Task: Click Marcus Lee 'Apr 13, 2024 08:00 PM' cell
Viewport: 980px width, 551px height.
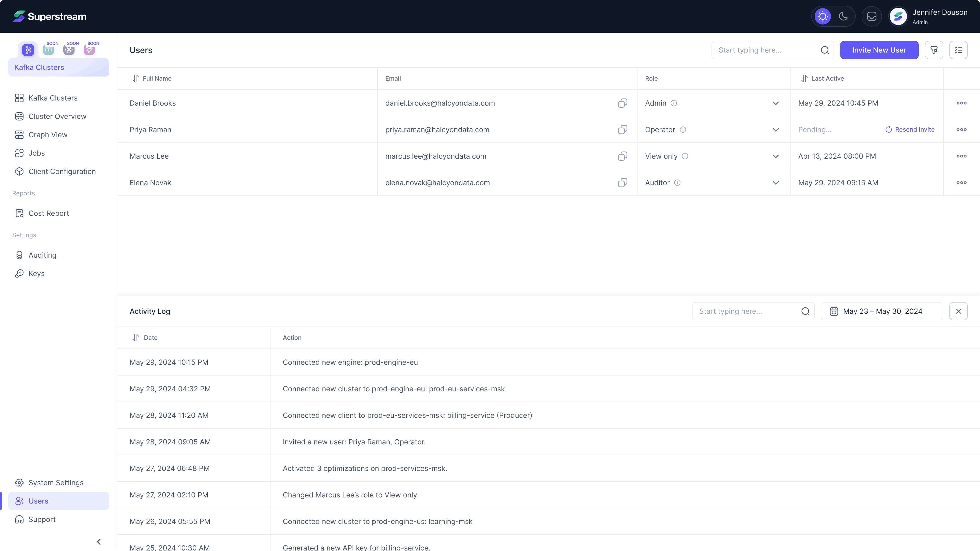Action: [x=867, y=156]
